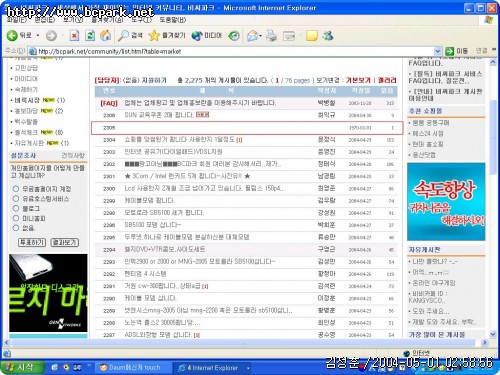
Task: Click the first Quick Launch taskbar icon
Action: tap(54, 367)
